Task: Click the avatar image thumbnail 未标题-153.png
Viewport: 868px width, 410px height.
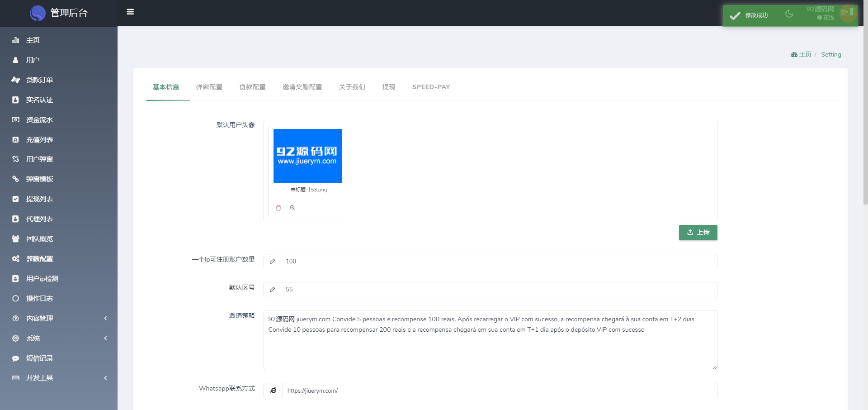Action: [x=308, y=156]
